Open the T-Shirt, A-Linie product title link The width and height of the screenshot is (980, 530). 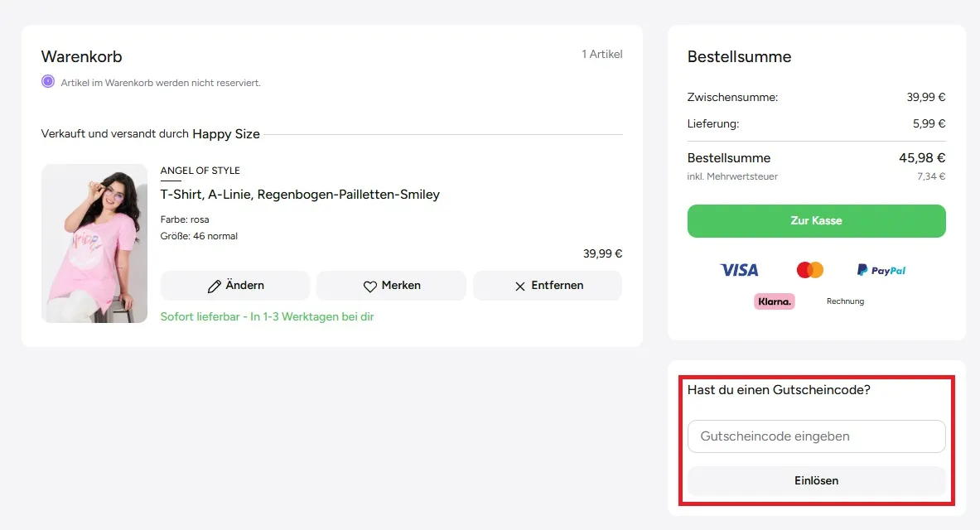tap(300, 195)
